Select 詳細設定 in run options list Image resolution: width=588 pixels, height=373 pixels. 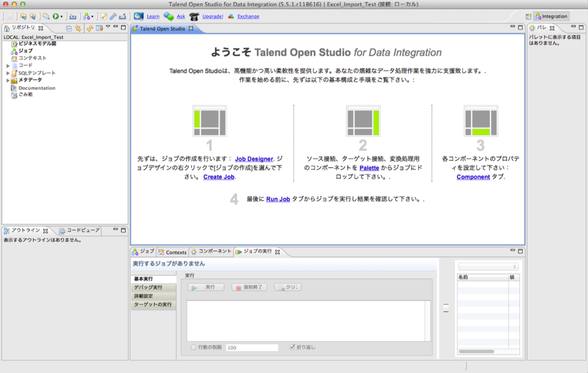[153, 296]
